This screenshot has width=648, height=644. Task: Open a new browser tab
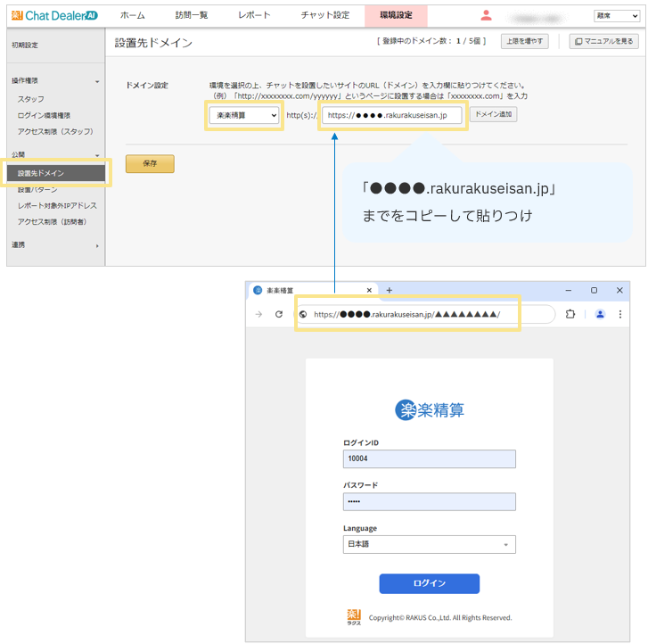[x=390, y=290]
